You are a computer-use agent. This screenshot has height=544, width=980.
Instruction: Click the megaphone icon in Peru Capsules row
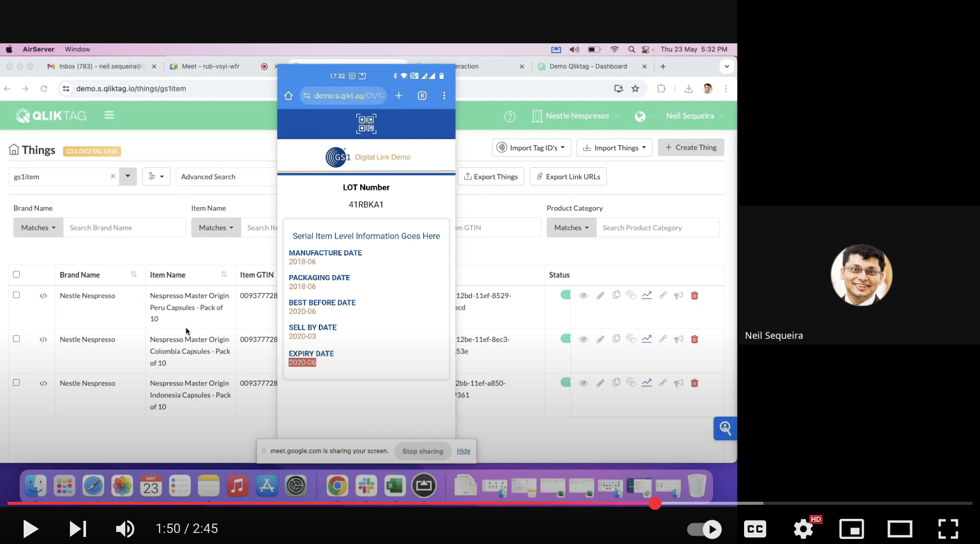pyautogui.click(x=679, y=296)
